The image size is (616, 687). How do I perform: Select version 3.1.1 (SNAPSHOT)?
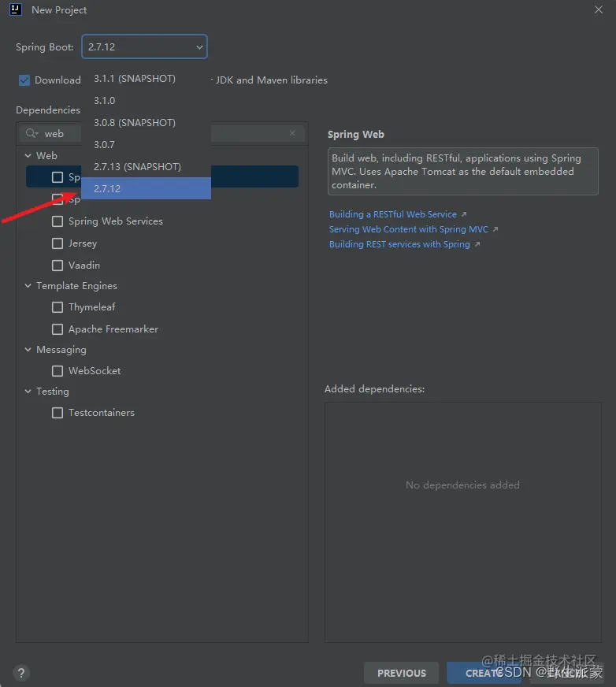(x=146, y=79)
